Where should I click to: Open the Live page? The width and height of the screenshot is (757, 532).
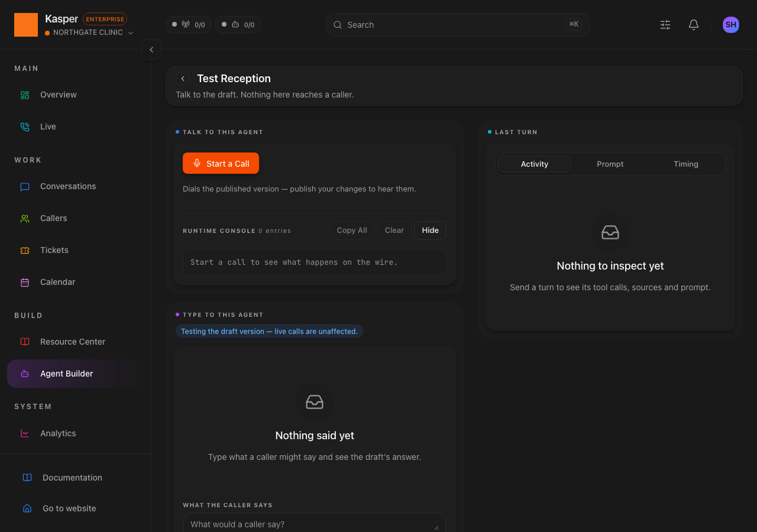[75, 126]
